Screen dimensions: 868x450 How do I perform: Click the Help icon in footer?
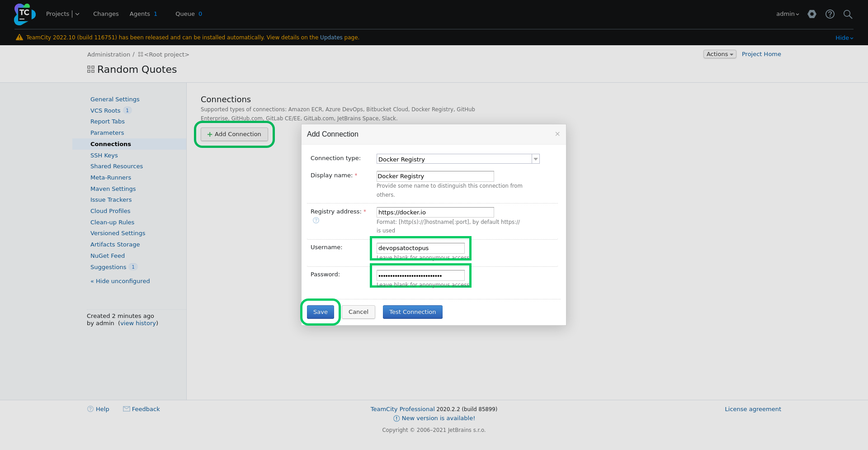(x=90, y=409)
